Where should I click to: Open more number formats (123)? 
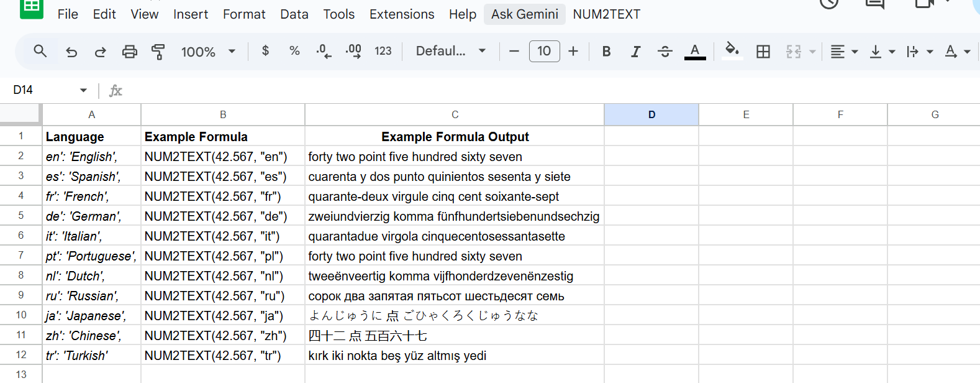[383, 51]
